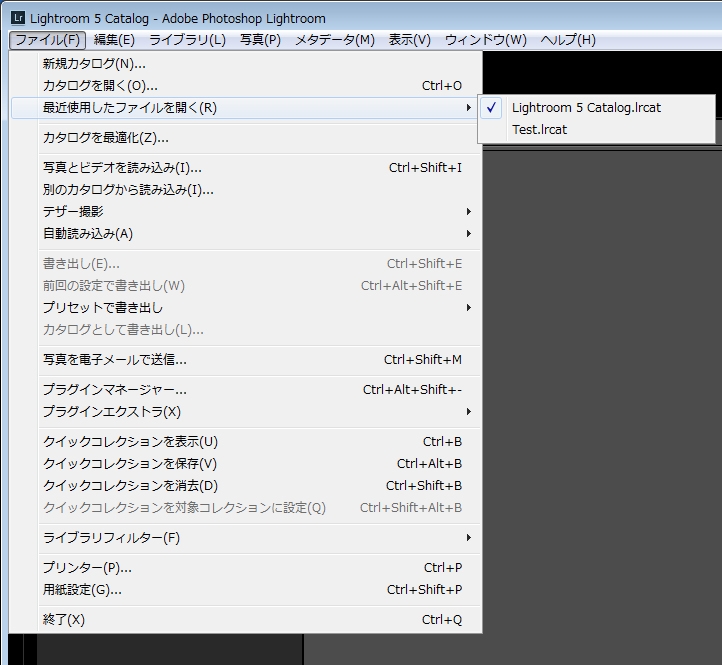Expand 最近使用したファイルを開く(R) submenu
The height and width of the screenshot is (665, 722).
[x=246, y=108]
